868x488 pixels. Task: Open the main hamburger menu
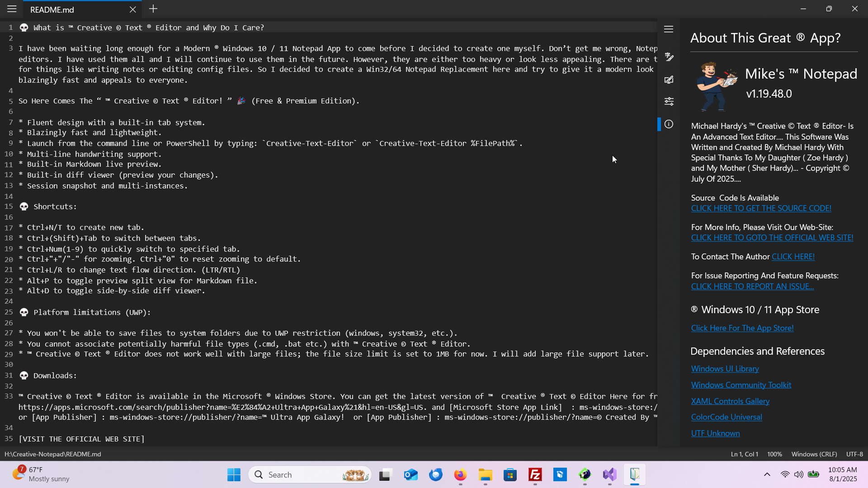[12, 9]
